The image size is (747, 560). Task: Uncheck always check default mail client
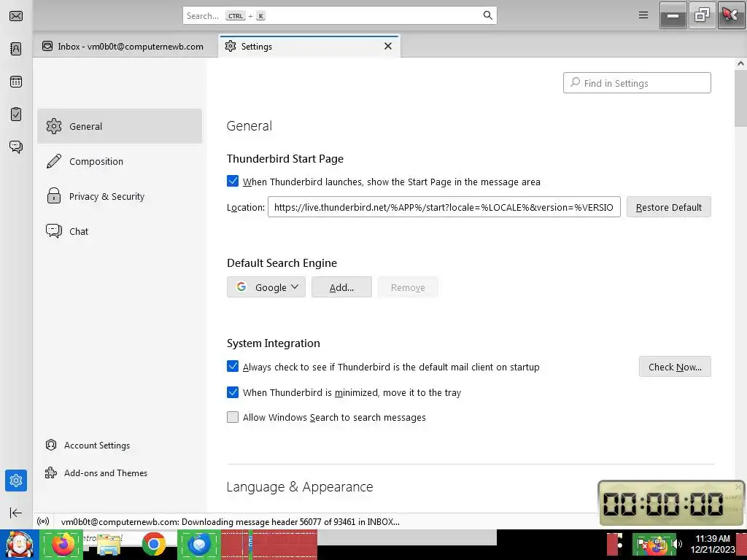click(233, 366)
